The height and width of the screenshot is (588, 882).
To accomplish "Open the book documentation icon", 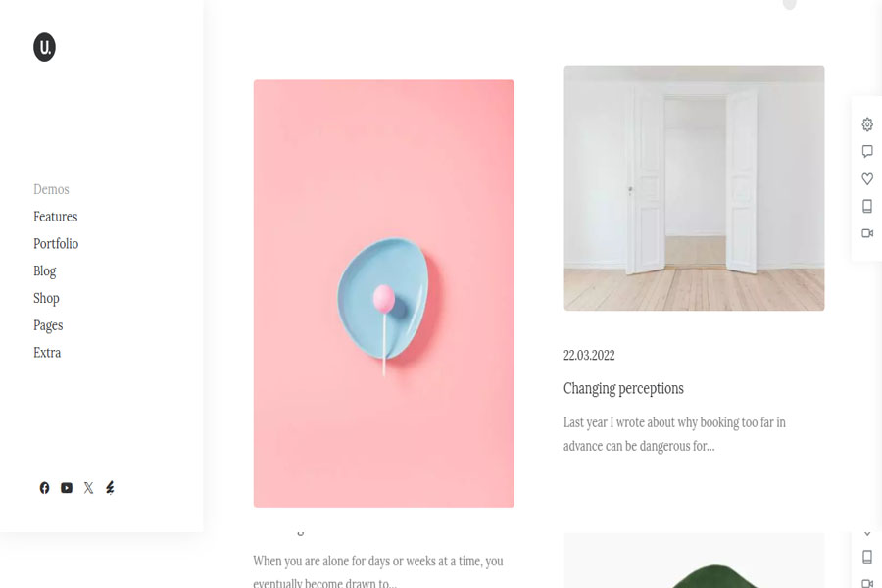I will click(x=867, y=206).
